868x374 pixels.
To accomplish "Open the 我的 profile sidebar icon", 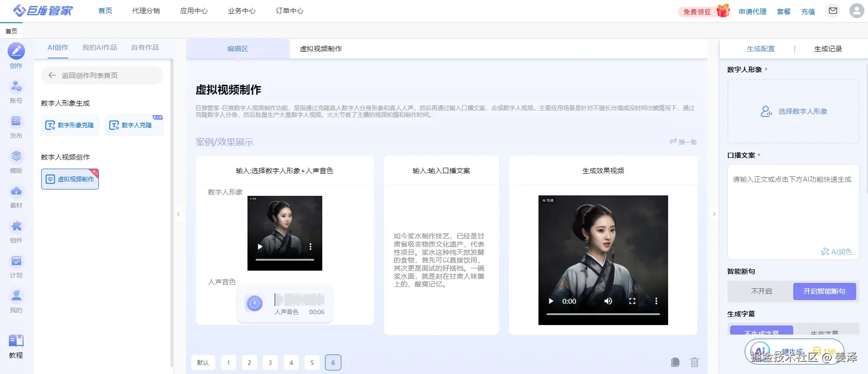I will pos(16,296).
